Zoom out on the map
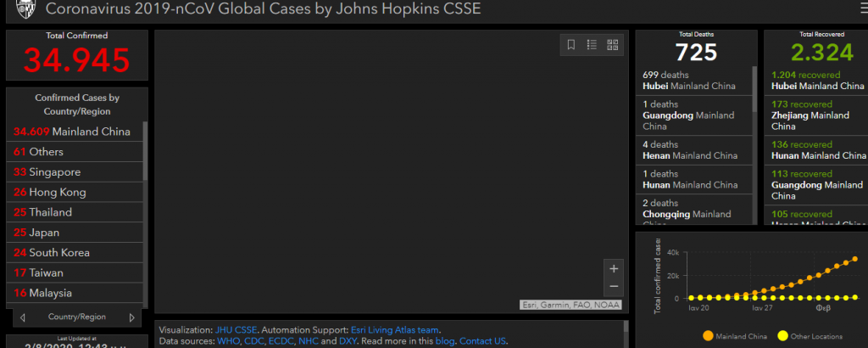868x348 pixels. (x=614, y=287)
